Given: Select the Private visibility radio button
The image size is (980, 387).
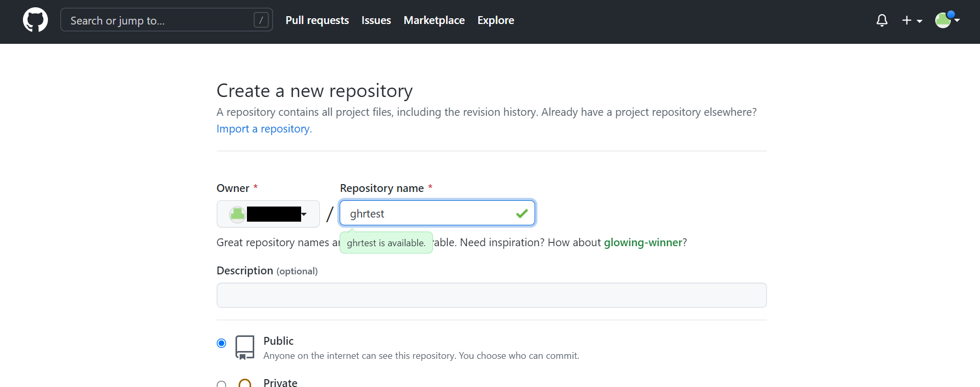Looking at the screenshot, I should (221, 384).
